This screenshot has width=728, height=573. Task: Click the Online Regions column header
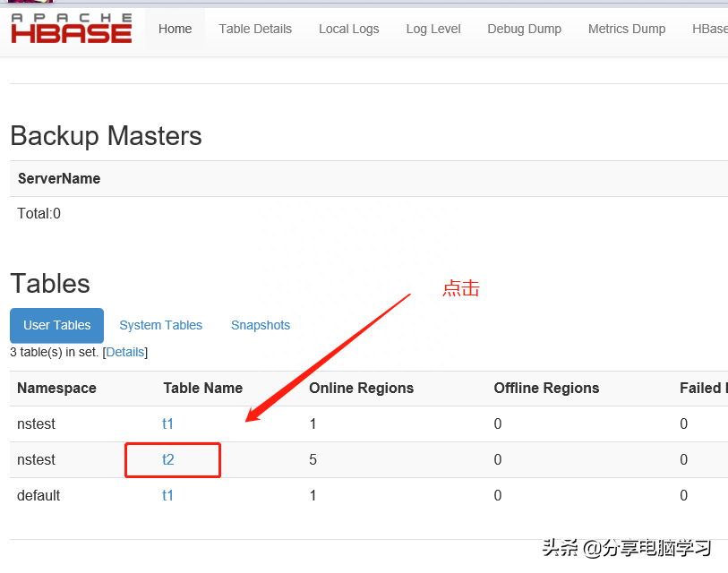pos(361,388)
